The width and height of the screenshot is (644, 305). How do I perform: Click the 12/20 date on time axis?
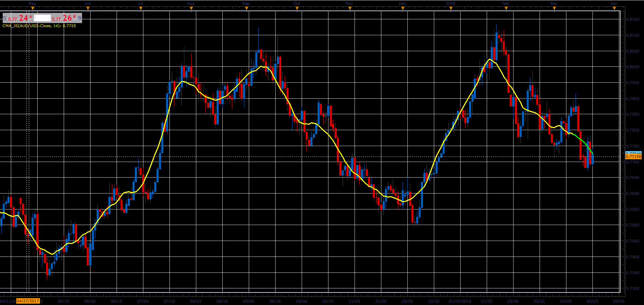[434, 301]
